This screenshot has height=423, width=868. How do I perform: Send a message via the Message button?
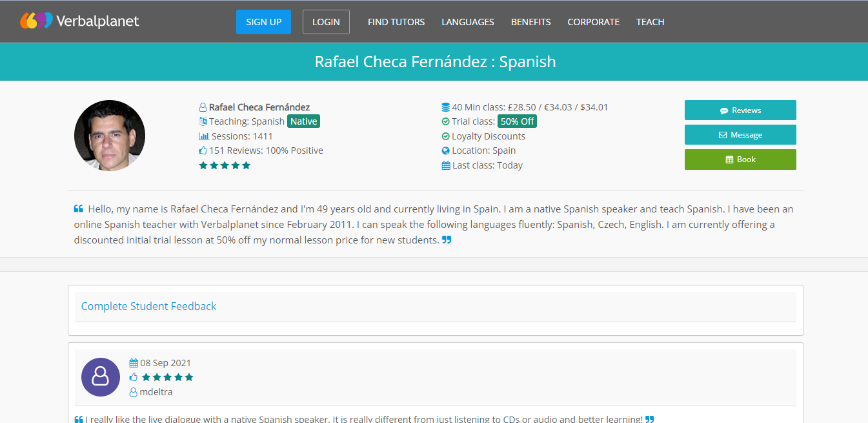(740, 135)
